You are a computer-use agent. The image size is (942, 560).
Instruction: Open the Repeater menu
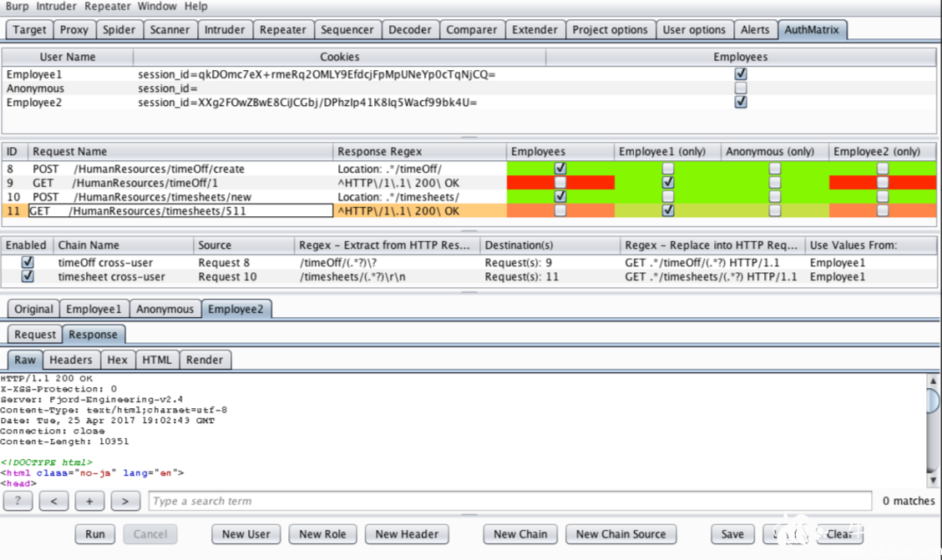(x=107, y=6)
